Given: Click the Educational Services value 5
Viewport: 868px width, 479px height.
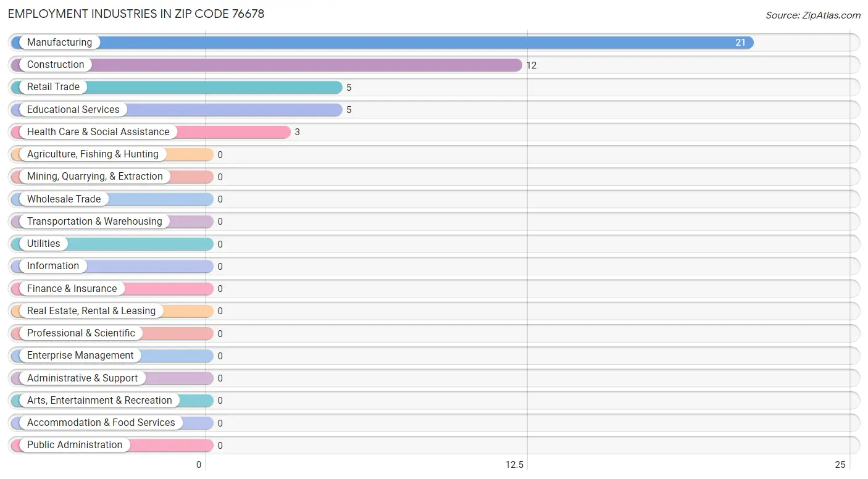Looking at the screenshot, I should click(349, 110).
